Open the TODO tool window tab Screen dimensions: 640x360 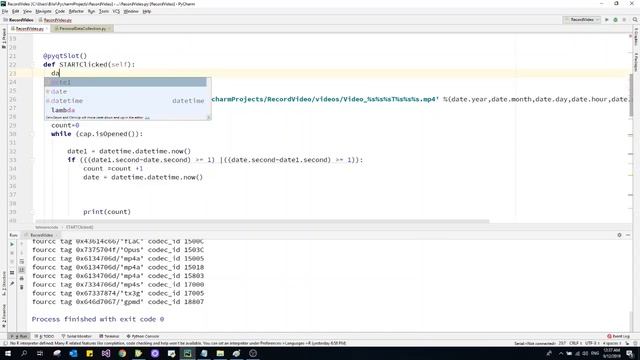45,336
